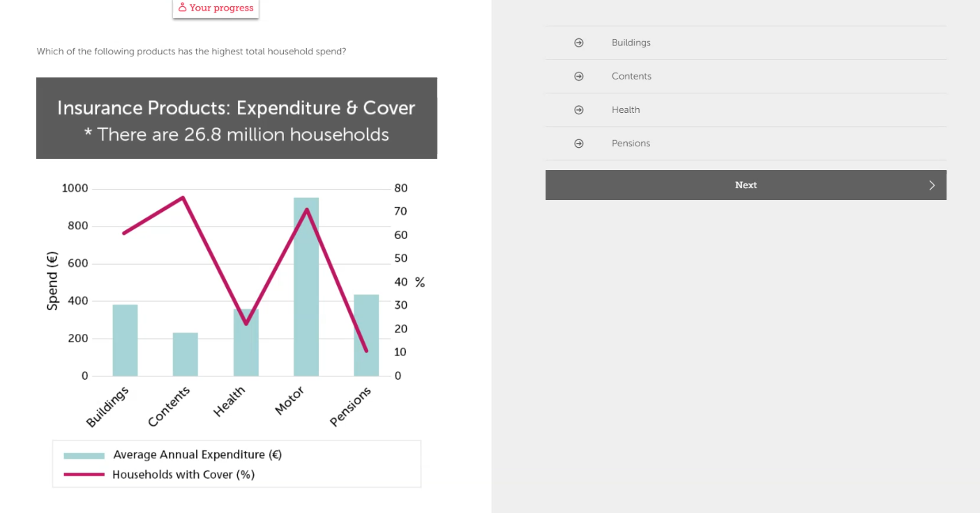Click the Motor bar in the chart
Screen dimensions: 980x513
[306, 286]
